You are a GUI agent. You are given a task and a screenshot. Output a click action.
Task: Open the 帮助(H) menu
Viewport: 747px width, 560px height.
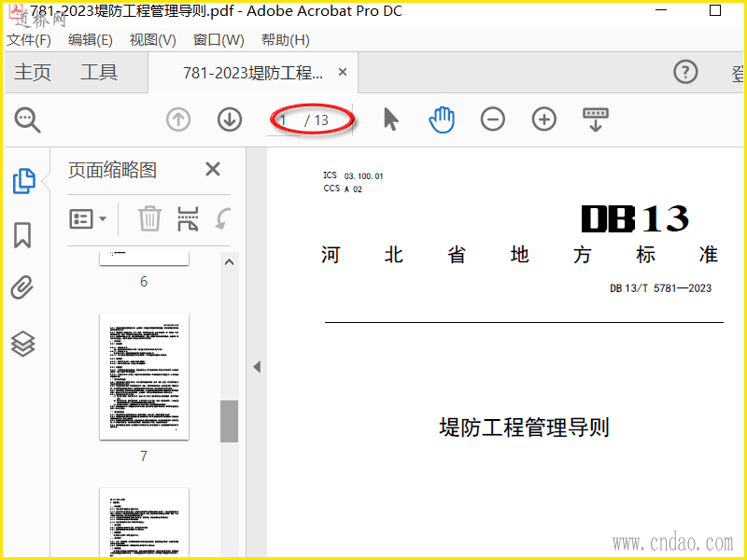(286, 40)
